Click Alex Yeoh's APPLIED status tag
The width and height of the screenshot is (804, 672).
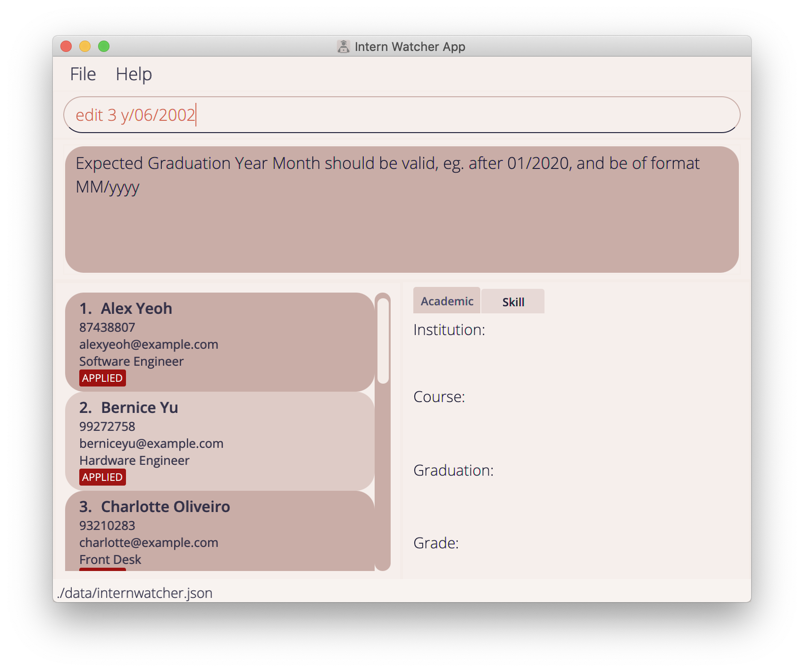pos(102,378)
